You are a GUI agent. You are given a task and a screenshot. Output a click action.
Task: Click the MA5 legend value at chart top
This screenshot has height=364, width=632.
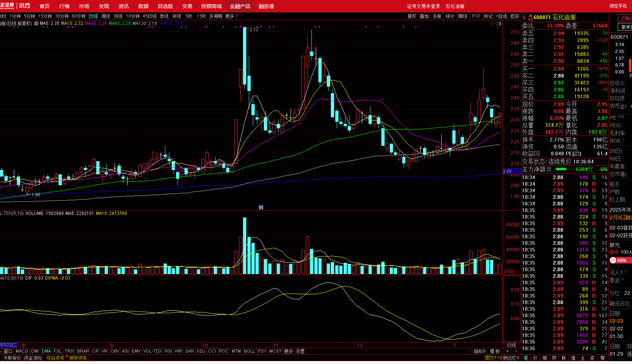tap(49, 23)
